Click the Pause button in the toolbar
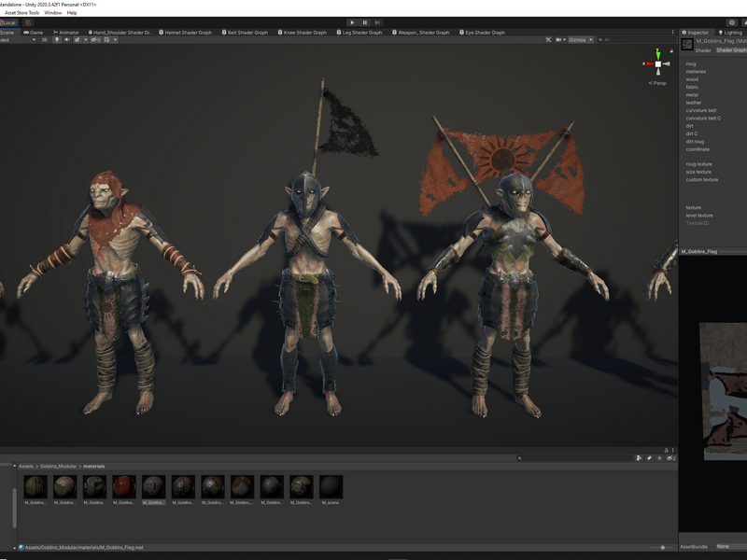The width and height of the screenshot is (747, 560). click(365, 22)
